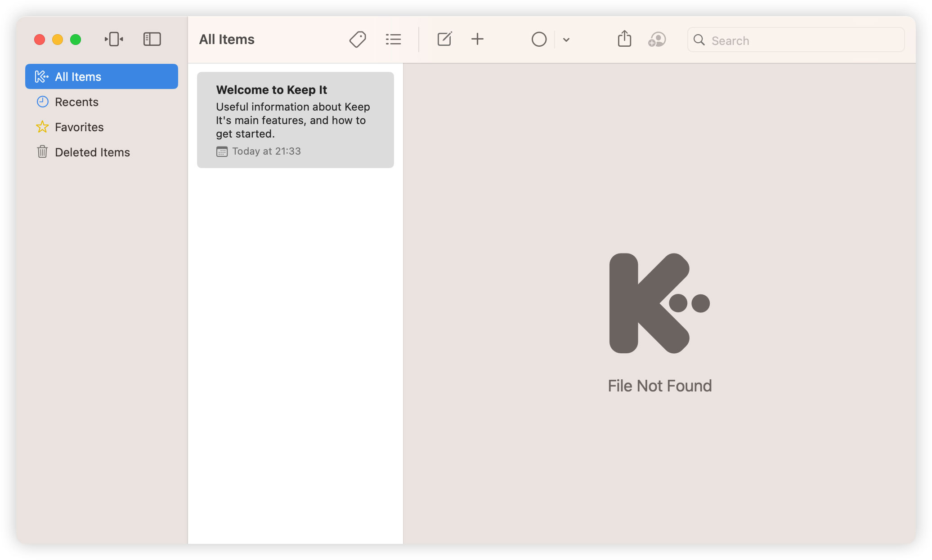Click the search magnifier icon
The width and height of the screenshot is (932, 560).
(699, 40)
